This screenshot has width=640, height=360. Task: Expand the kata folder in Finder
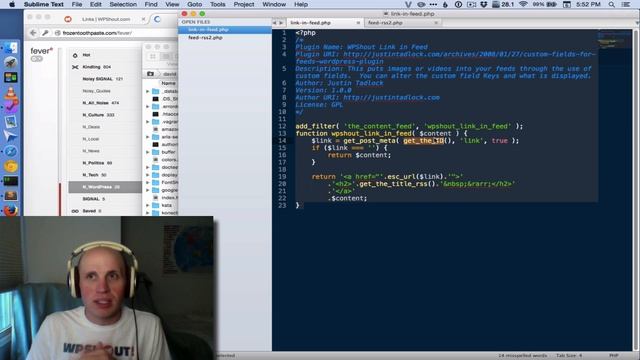pos(148,205)
